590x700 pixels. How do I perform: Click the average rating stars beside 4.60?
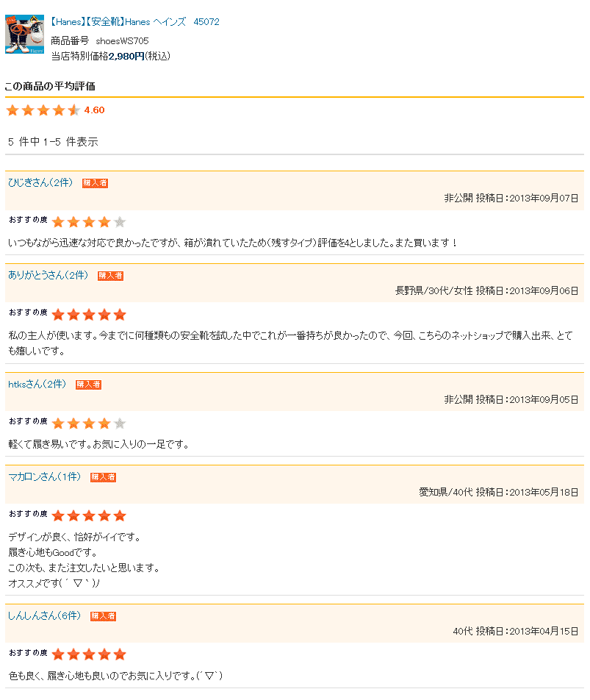(43, 110)
